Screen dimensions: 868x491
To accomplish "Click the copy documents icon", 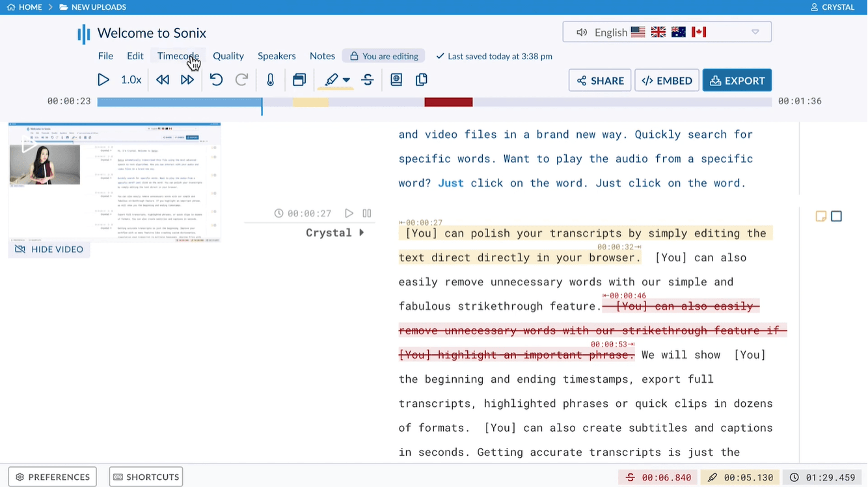I will pos(422,80).
